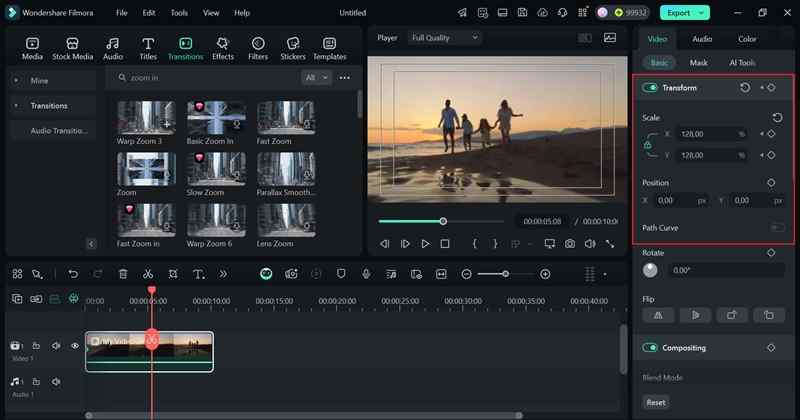The height and width of the screenshot is (420, 800).
Task: Toggle scale aspect ratio lock
Action: pos(647,145)
